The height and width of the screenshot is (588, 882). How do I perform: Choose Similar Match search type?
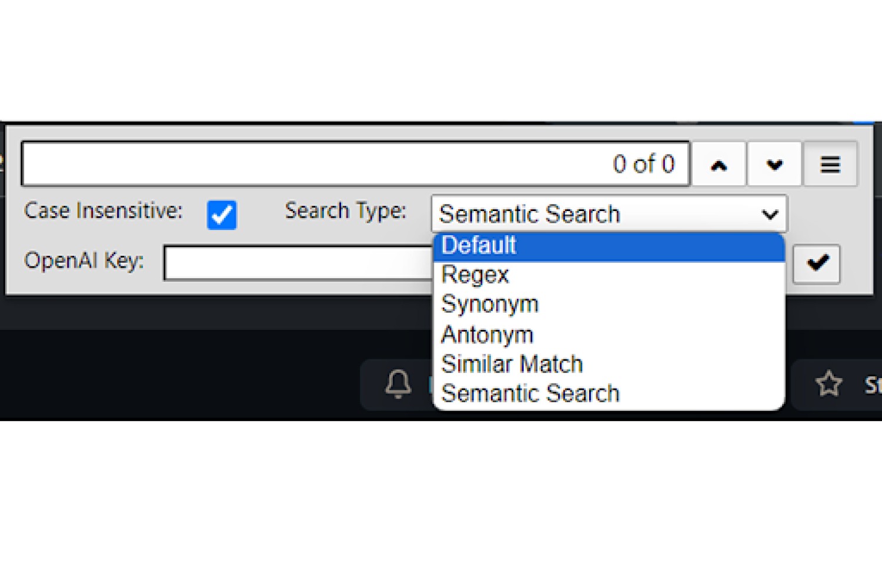609,364
